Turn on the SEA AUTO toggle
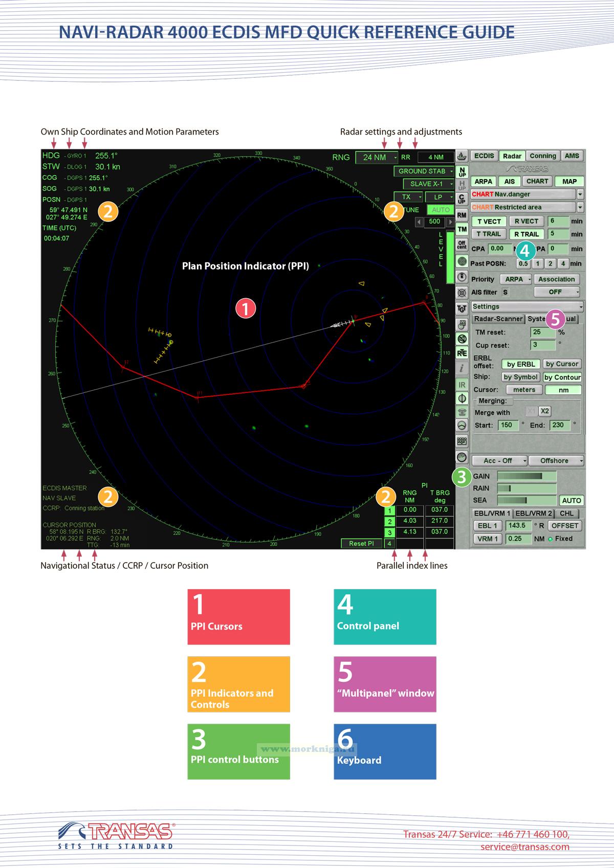Viewport: 614px width, 868px height. 571,501
